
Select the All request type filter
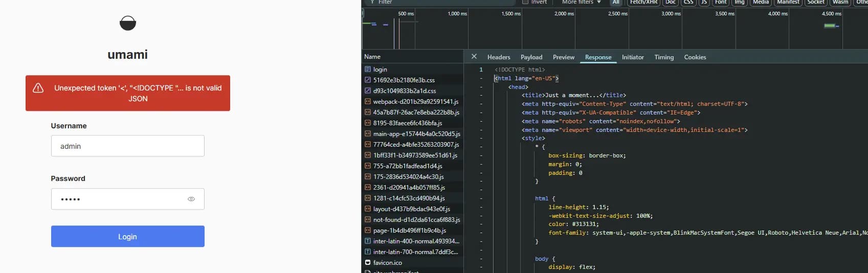pyautogui.click(x=616, y=2)
